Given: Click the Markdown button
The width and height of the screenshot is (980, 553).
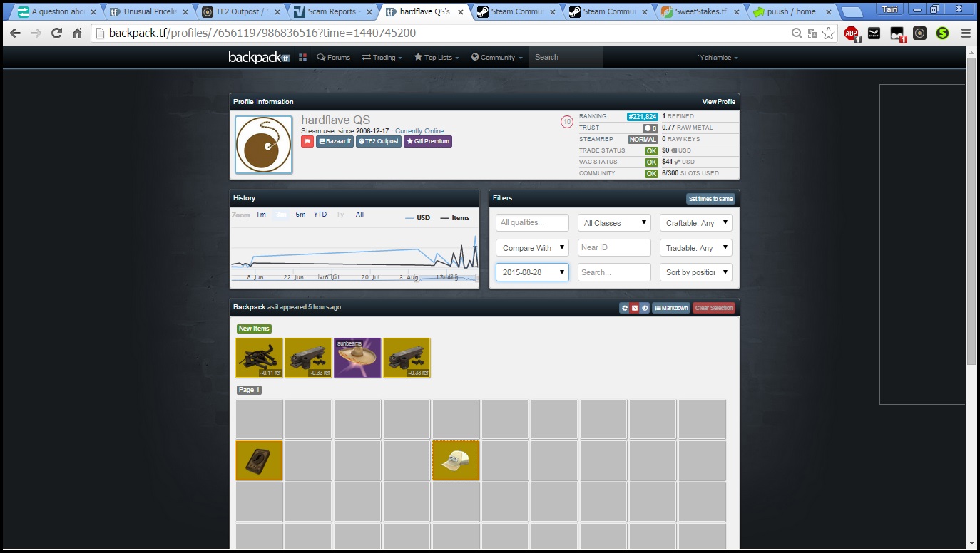Looking at the screenshot, I should 671,308.
